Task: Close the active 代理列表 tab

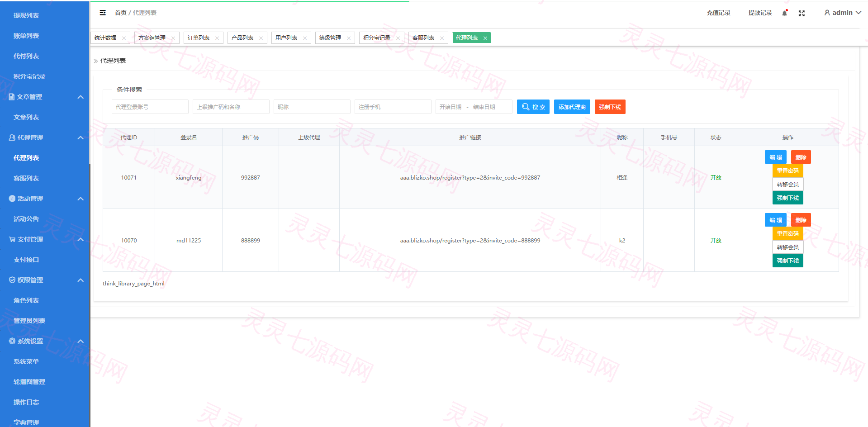Action: pos(485,38)
